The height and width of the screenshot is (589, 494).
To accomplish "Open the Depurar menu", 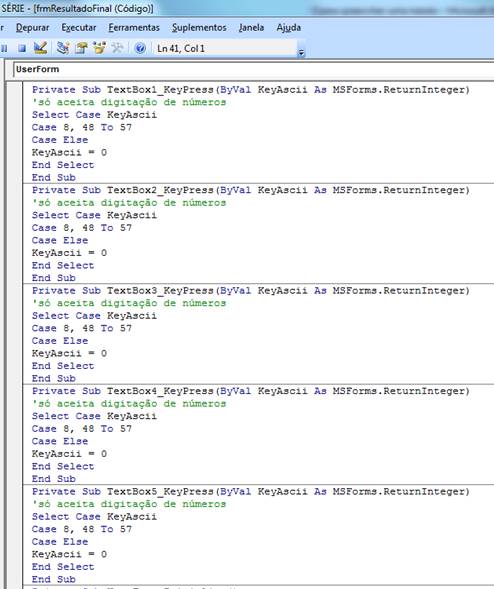I will [x=32, y=27].
